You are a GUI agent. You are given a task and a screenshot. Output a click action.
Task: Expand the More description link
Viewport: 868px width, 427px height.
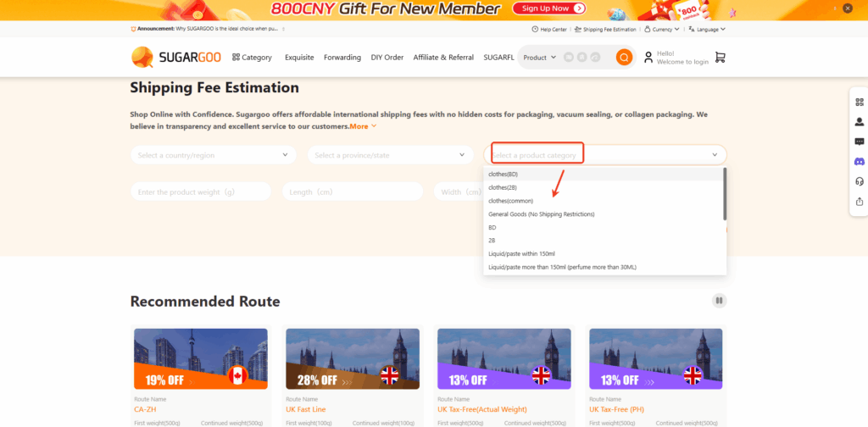[363, 126]
